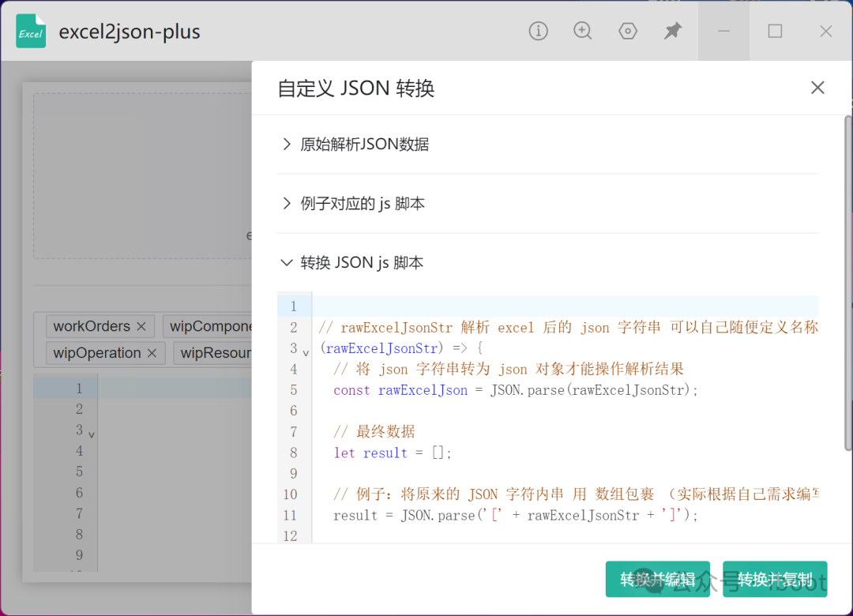Image resolution: width=853 pixels, height=616 pixels.
Task: Fold code at line 3 in script editor
Action: point(306,352)
